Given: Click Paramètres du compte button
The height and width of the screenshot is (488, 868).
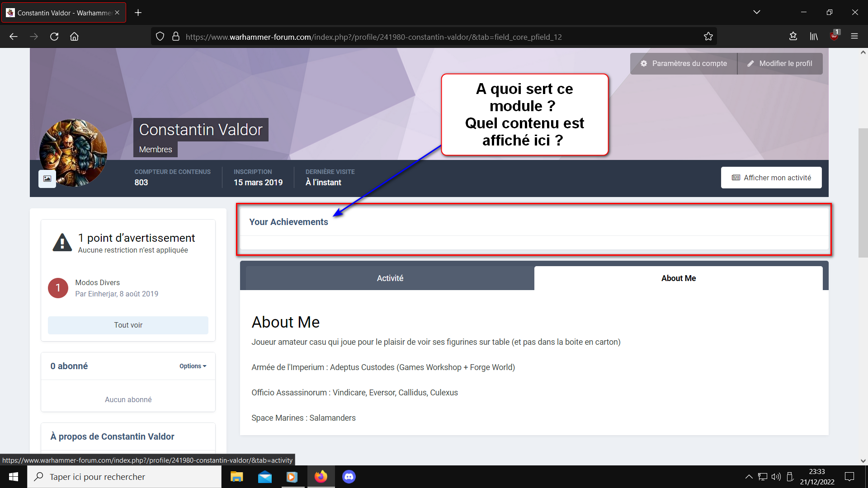Looking at the screenshot, I should click(684, 64).
